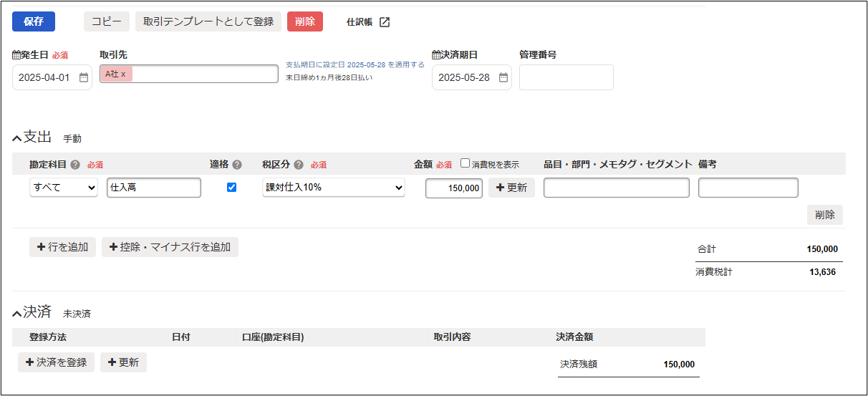Click 取引テンプレートとして登録 button
Screen dimensions: 868x396
tap(208, 21)
